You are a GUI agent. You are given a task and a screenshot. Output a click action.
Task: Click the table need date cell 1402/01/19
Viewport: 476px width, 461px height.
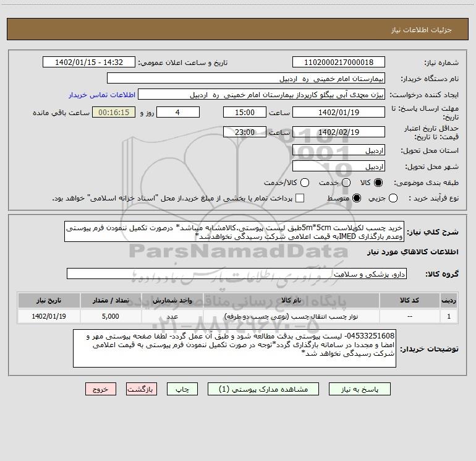coord(49,316)
